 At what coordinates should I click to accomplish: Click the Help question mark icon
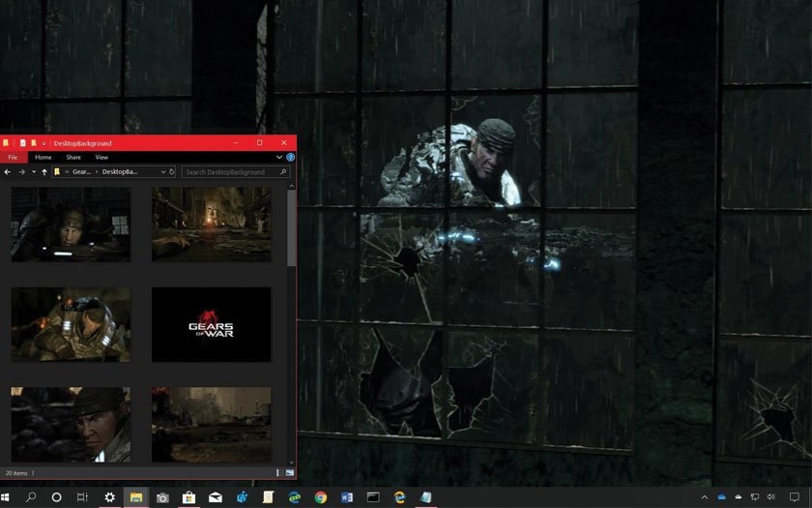click(x=290, y=157)
